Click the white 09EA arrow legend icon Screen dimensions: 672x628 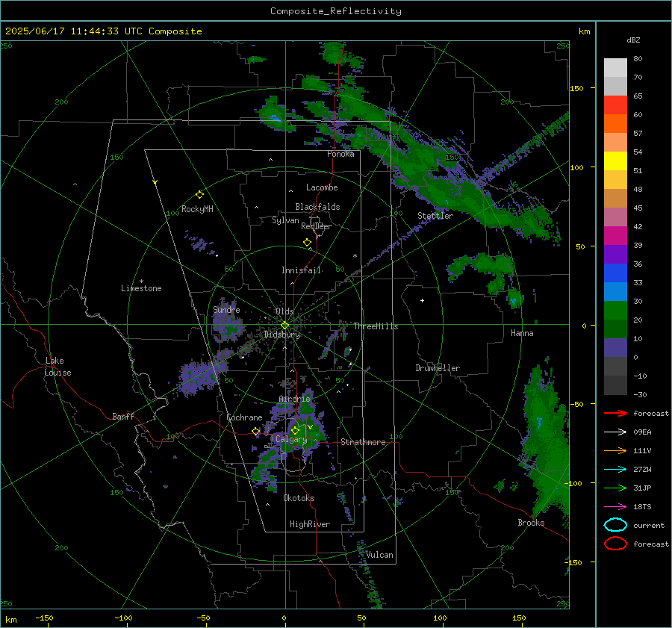pyautogui.click(x=615, y=432)
